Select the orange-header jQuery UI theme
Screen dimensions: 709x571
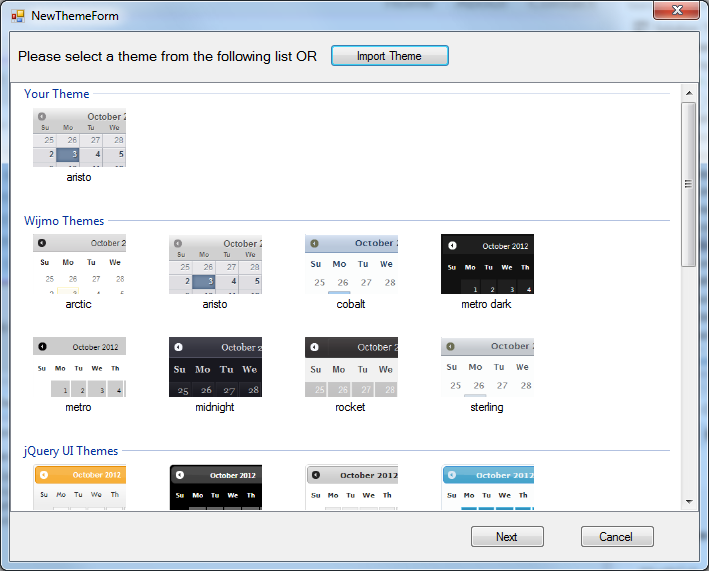click(79, 488)
